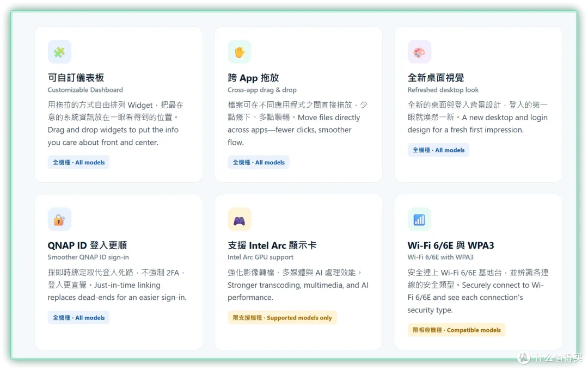Click the 全新桌面視覺 heading
The height and width of the screenshot is (370, 588).
click(436, 78)
